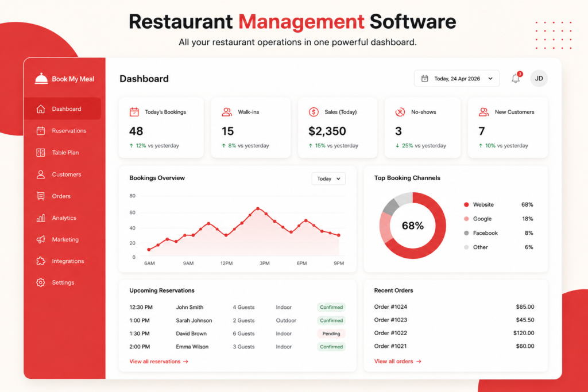
Task: Click the Reservations calendar icon
Action: (41, 131)
